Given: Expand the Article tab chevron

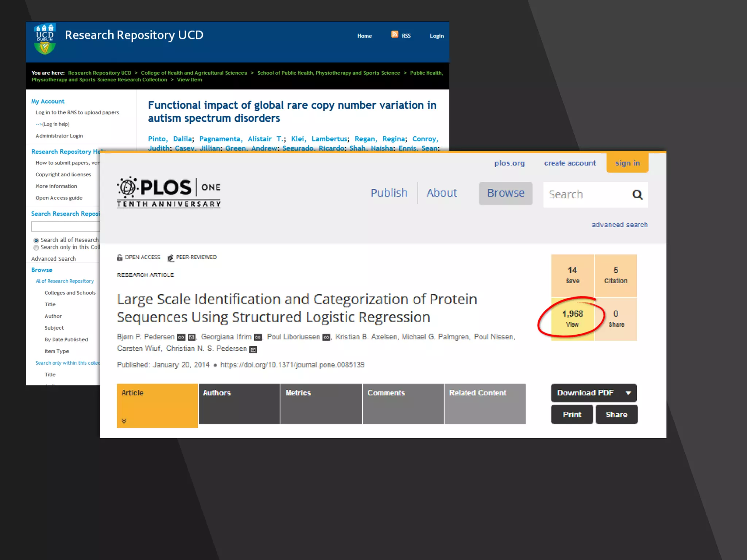Looking at the screenshot, I should [124, 421].
